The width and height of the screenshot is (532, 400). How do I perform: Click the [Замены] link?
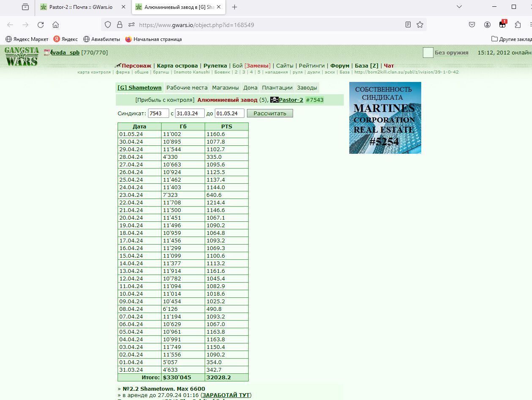click(258, 65)
